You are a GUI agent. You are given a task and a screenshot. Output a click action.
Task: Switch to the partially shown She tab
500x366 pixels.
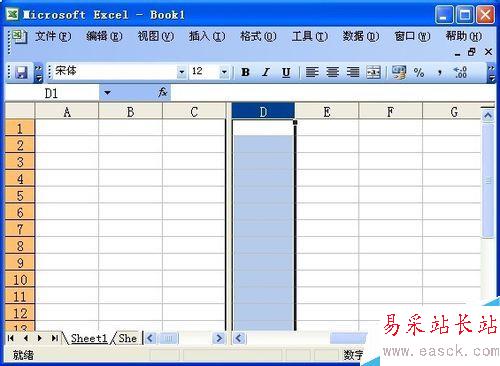[x=128, y=338]
